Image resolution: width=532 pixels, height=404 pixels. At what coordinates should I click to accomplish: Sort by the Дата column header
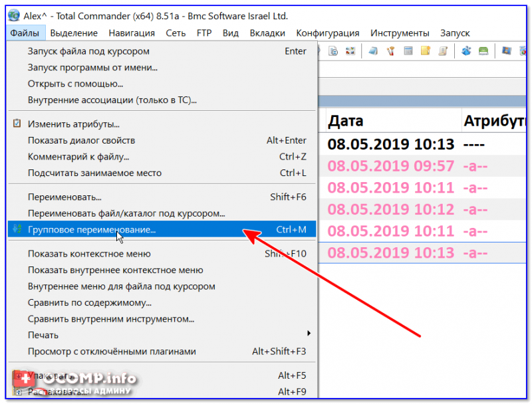pyautogui.click(x=394, y=121)
